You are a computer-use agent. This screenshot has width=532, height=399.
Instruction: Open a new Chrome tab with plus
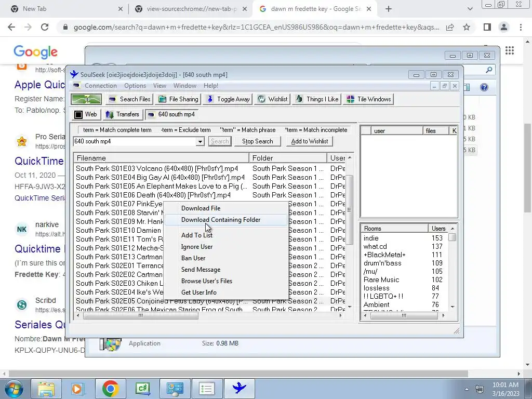389,9
